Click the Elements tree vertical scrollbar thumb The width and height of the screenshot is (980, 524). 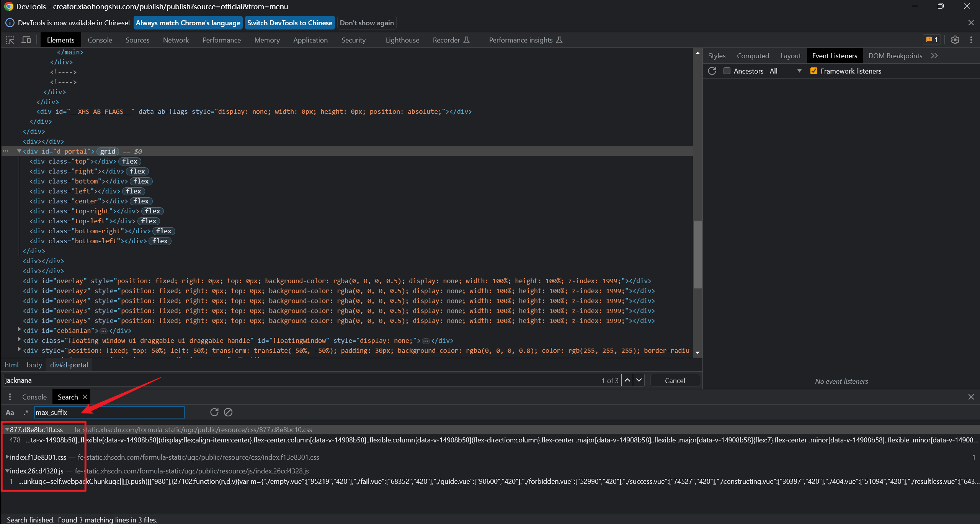(x=697, y=255)
